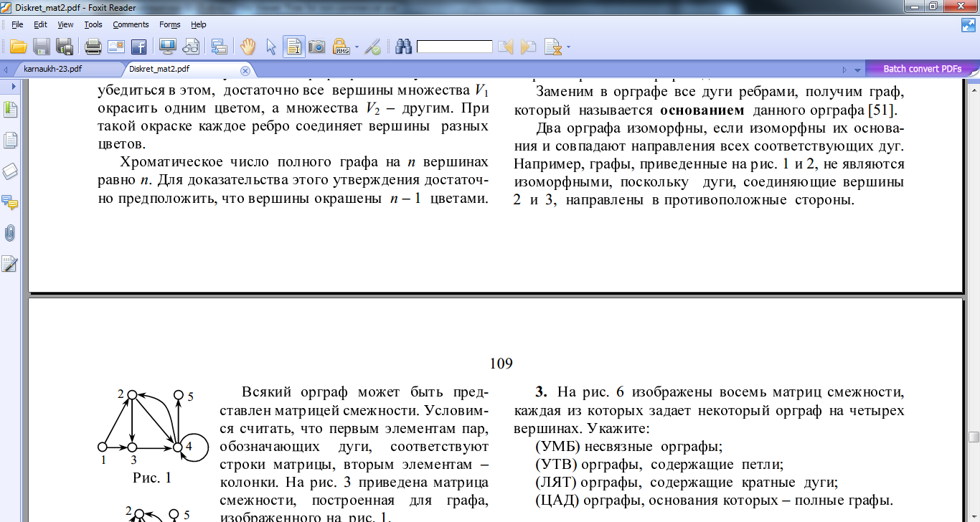
Task: Click the window transfer icon next to glasses
Action: [220, 47]
